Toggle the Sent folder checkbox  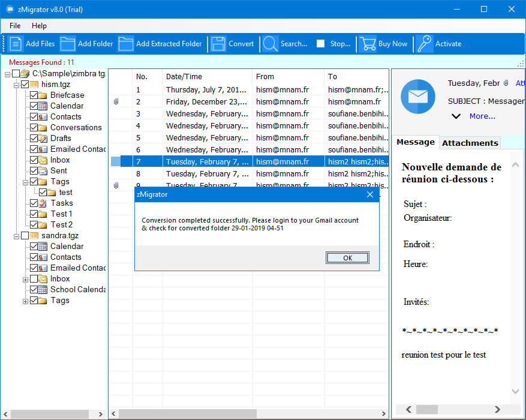coord(34,171)
